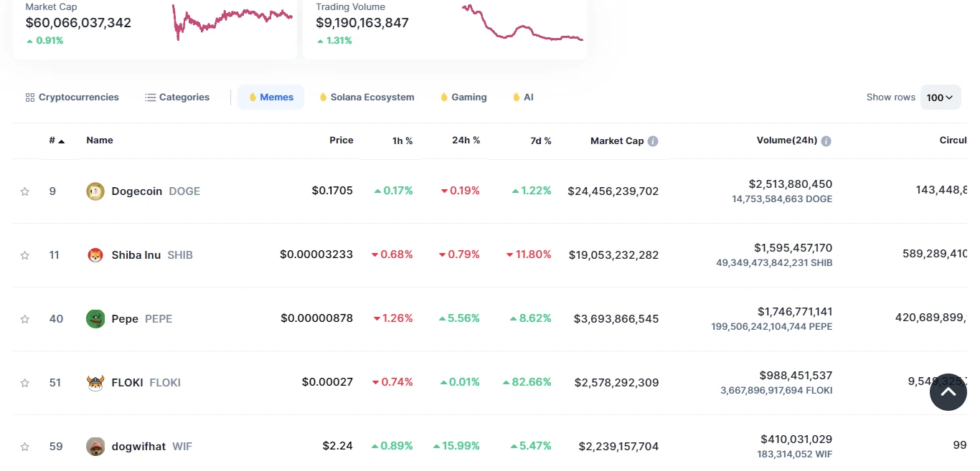Open FLOKI 24h volume $988,451,537
The image size is (980, 471).
(x=796, y=376)
